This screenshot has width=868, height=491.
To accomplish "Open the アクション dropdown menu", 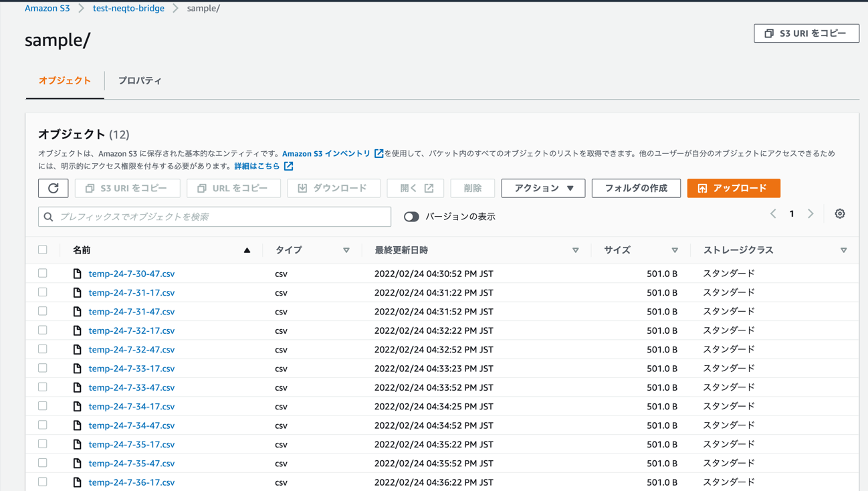I will point(543,188).
